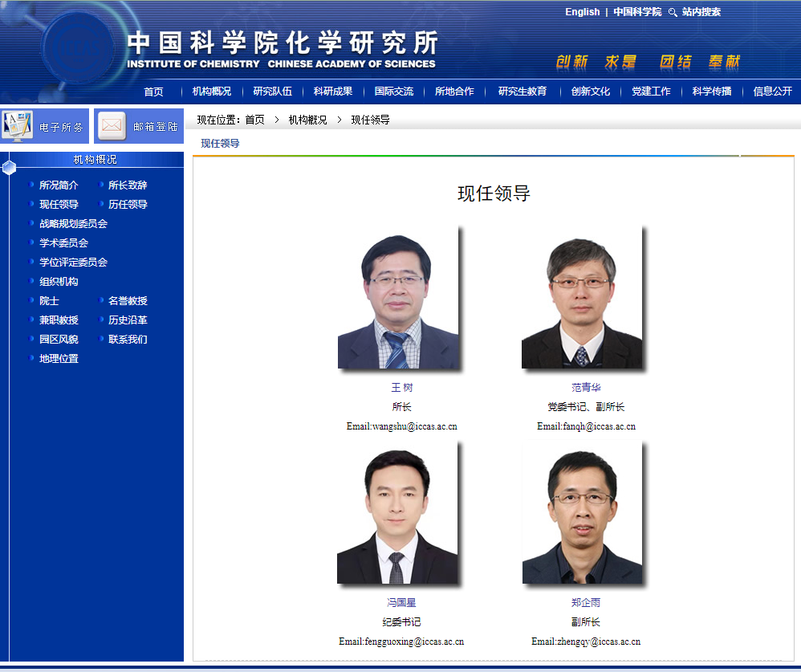
Task: Open 联系我们 in the sidebar
Action: tap(128, 340)
